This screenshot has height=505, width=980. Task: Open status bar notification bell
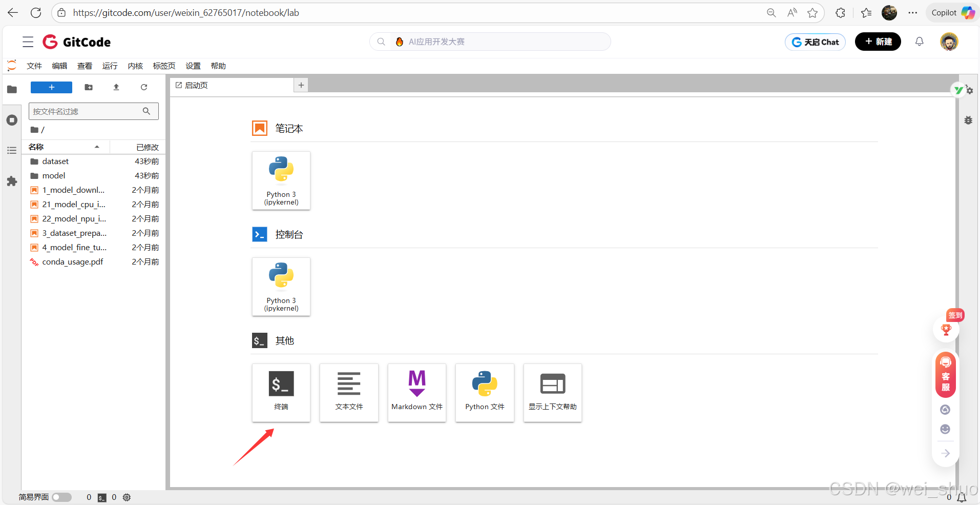[x=962, y=497]
